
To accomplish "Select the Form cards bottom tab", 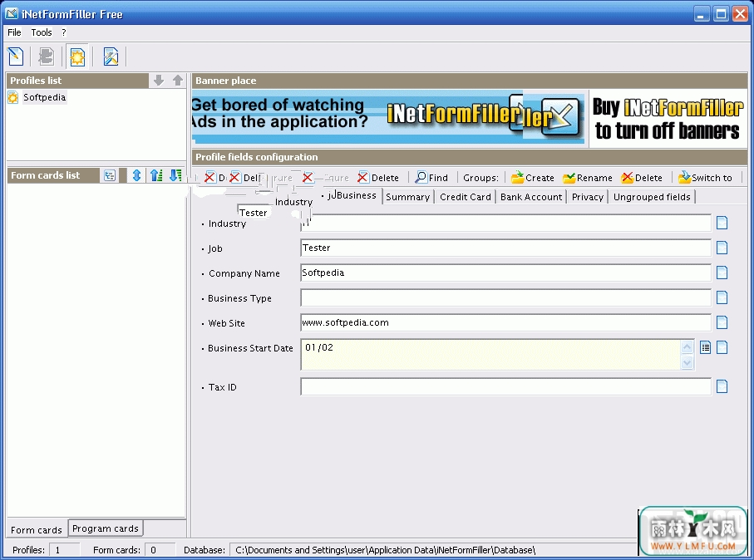I will coord(37,530).
